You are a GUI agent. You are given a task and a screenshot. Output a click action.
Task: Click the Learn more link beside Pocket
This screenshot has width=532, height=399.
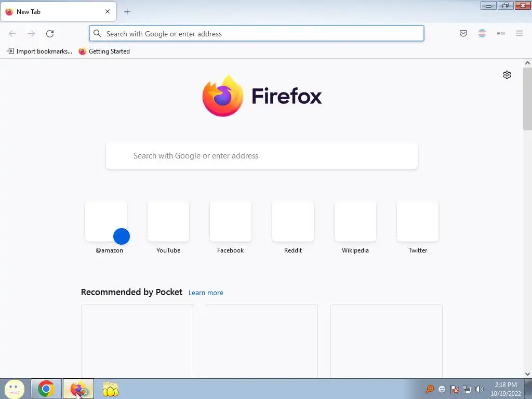click(206, 293)
